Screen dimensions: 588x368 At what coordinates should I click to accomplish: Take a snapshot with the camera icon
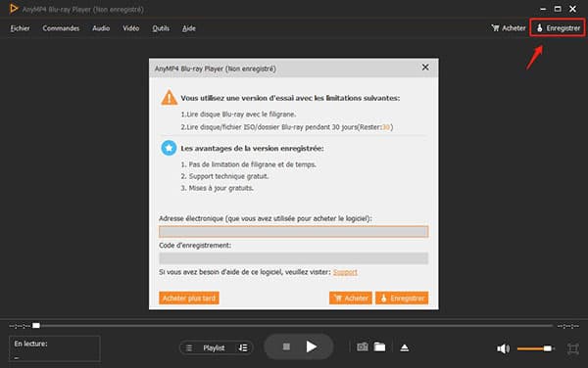click(x=363, y=347)
